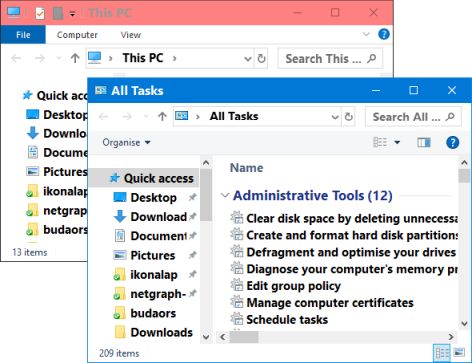The width and height of the screenshot is (472, 363).
Task: Select the Downloads folder at the bottom
Action: pyautogui.click(x=153, y=332)
